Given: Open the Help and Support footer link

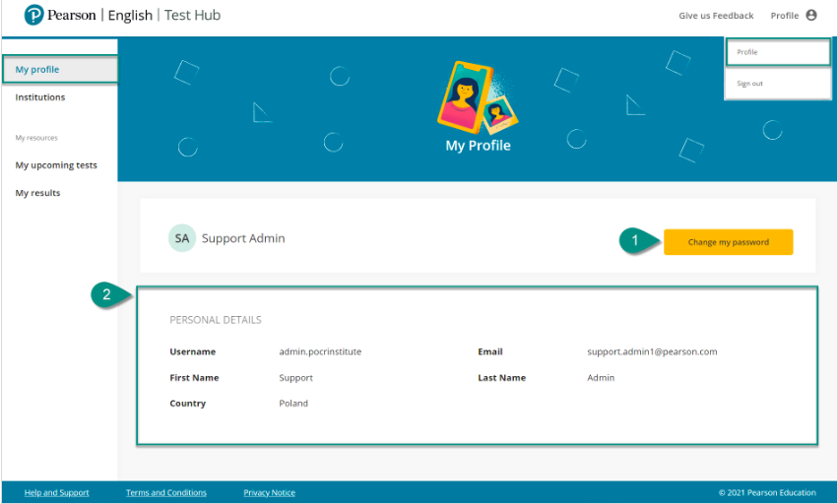Looking at the screenshot, I should click(56, 493).
